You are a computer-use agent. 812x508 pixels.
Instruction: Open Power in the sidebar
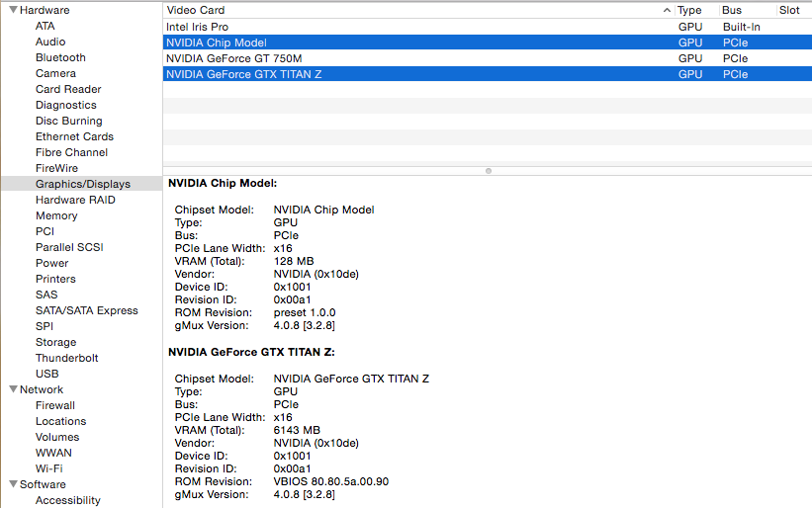(x=51, y=263)
